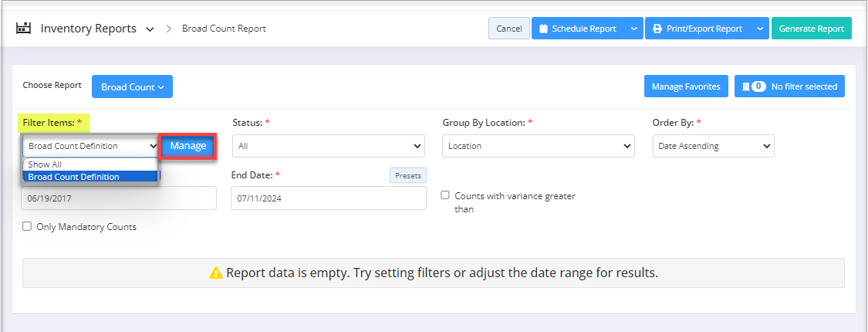Choose Broad Count Definition option

tap(74, 177)
